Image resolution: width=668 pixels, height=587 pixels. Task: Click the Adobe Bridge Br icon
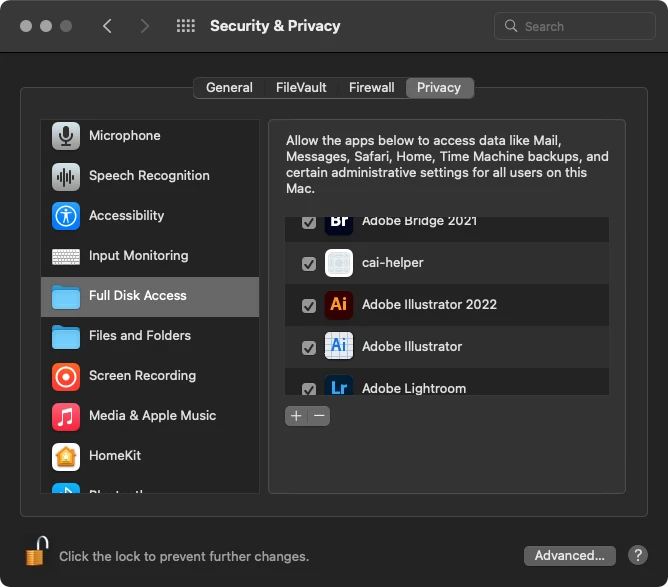[339, 224]
